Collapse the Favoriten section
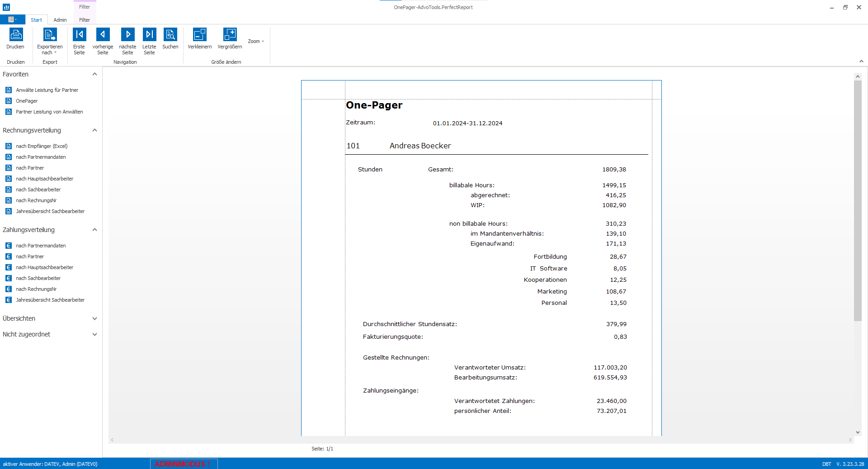This screenshot has width=868, height=469. [94, 74]
